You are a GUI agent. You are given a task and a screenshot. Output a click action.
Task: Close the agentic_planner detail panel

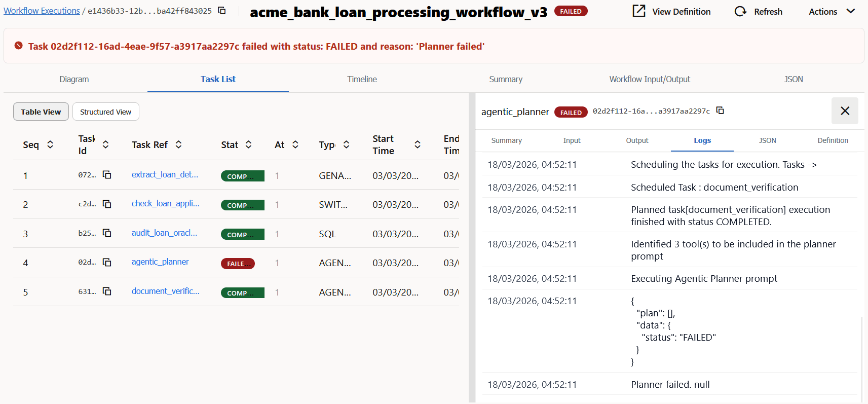coord(845,111)
